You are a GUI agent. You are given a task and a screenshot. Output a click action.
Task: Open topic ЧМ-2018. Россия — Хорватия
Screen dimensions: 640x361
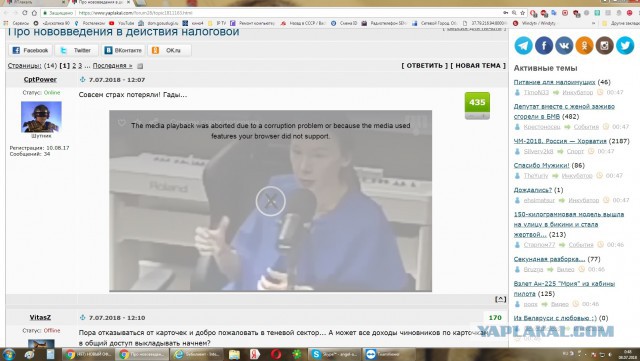(x=560, y=141)
